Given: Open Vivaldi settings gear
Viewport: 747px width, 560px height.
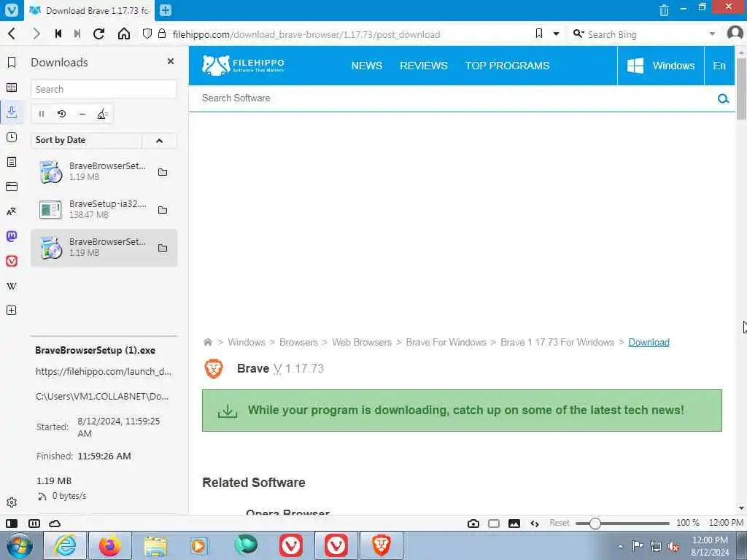Looking at the screenshot, I should 12,502.
